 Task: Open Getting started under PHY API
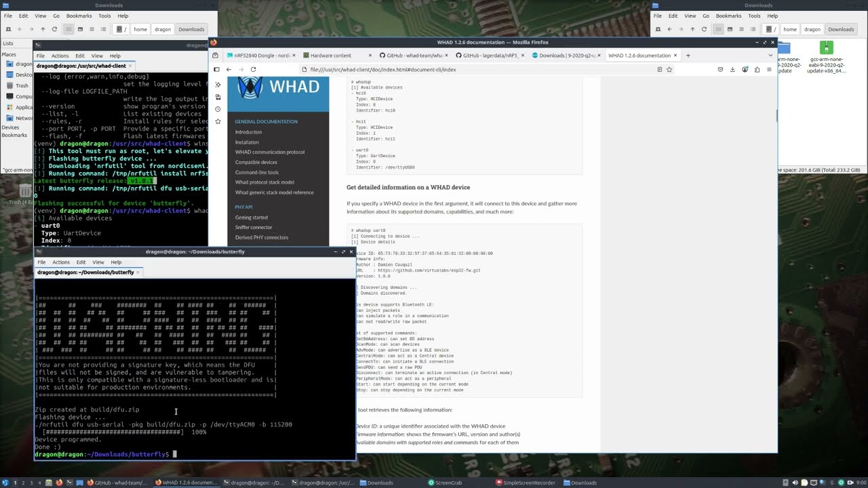coord(252,218)
